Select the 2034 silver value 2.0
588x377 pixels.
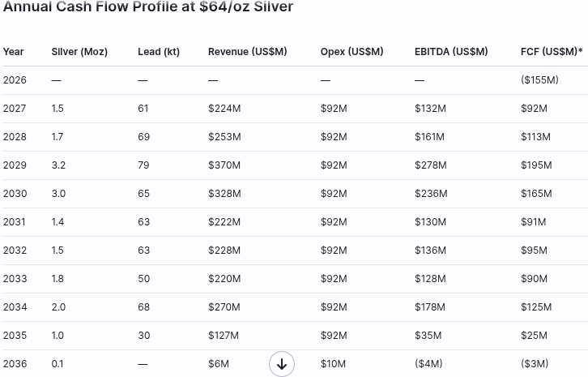58,307
